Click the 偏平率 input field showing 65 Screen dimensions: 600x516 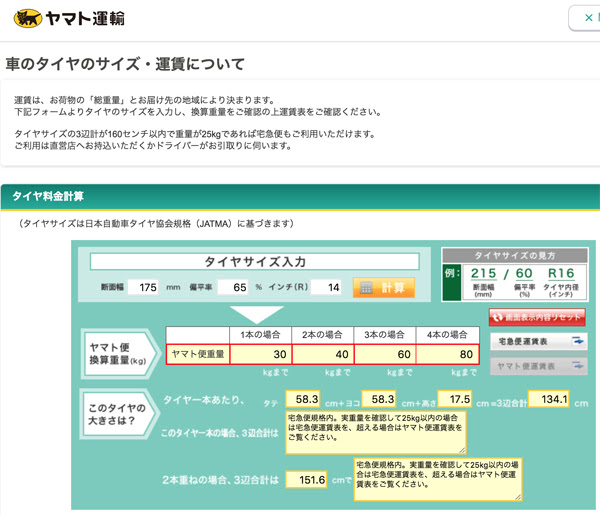click(233, 287)
